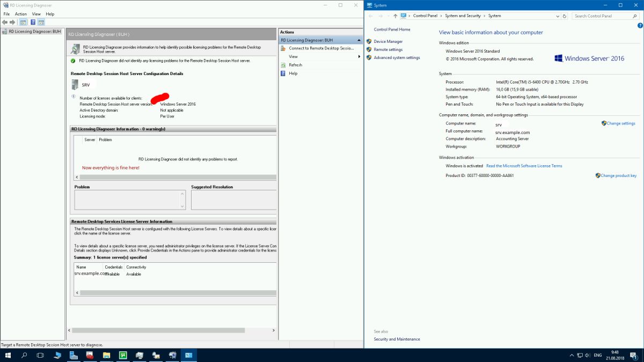Image resolution: width=644 pixels, height=362 pixels.
Task: Click the SRV server icon
Action: (75, 84)
